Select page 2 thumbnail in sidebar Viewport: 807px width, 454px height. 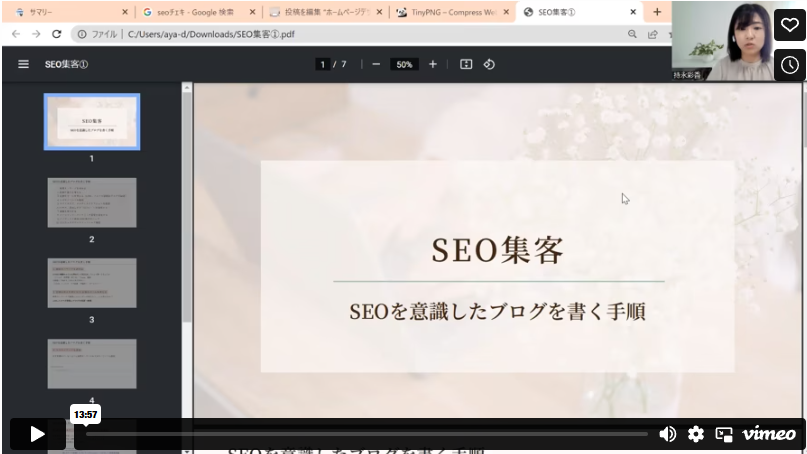coord(91,203)
